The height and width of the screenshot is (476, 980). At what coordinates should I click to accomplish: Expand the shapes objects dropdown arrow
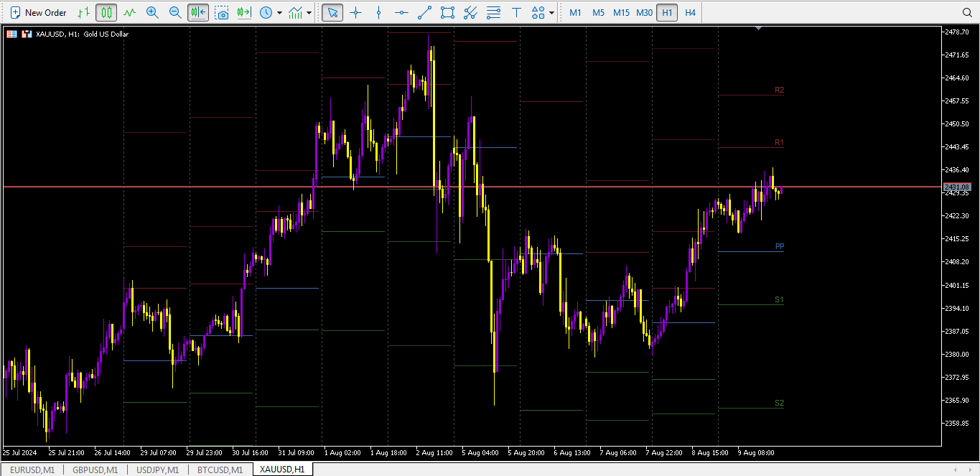point(551,12)
